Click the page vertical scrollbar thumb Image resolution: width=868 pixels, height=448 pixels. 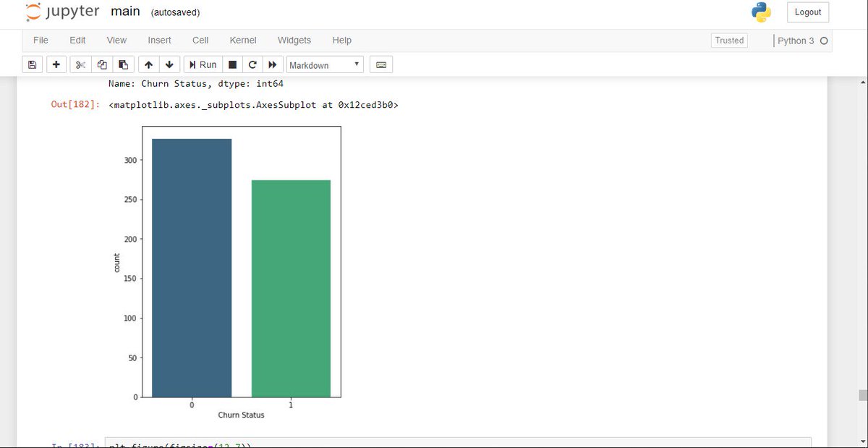[x=862, y=395]
